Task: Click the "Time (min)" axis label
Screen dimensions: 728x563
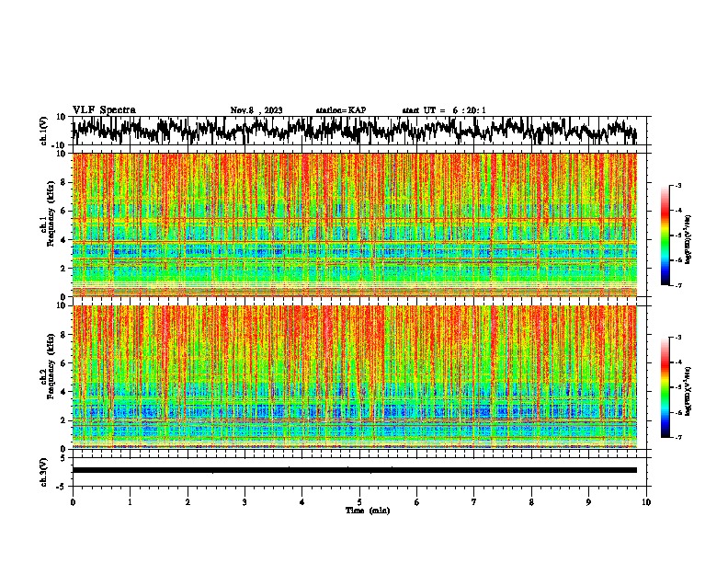Action: pyautogui.click(x=368, y=511)
